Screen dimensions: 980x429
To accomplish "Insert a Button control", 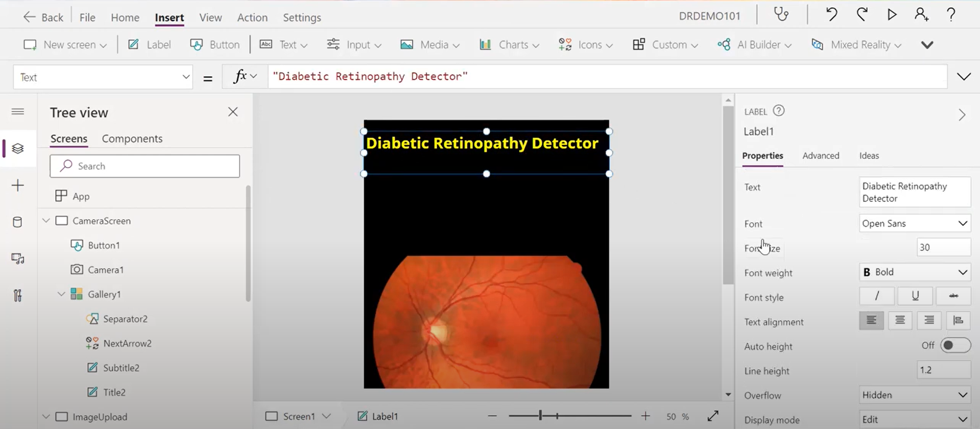I will tap(214, 44).
